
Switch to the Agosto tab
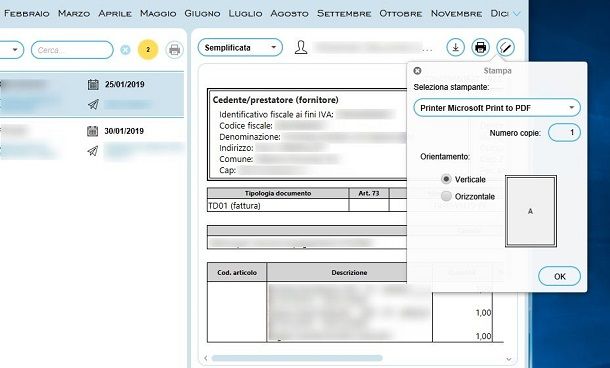pos(289,14)
